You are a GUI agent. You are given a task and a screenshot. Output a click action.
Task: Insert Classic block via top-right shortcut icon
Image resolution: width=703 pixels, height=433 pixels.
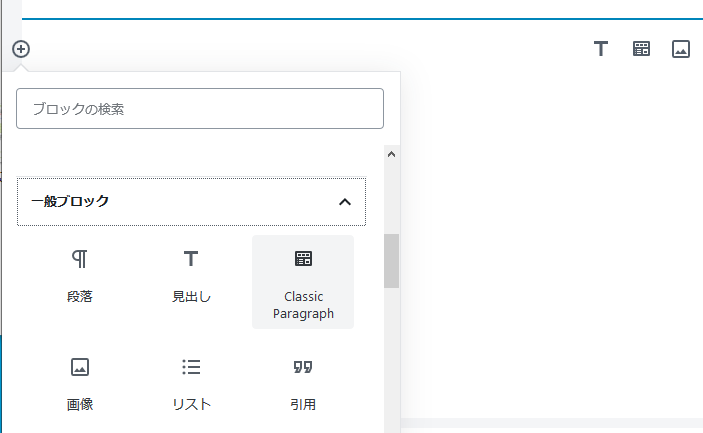coord(641,49)
